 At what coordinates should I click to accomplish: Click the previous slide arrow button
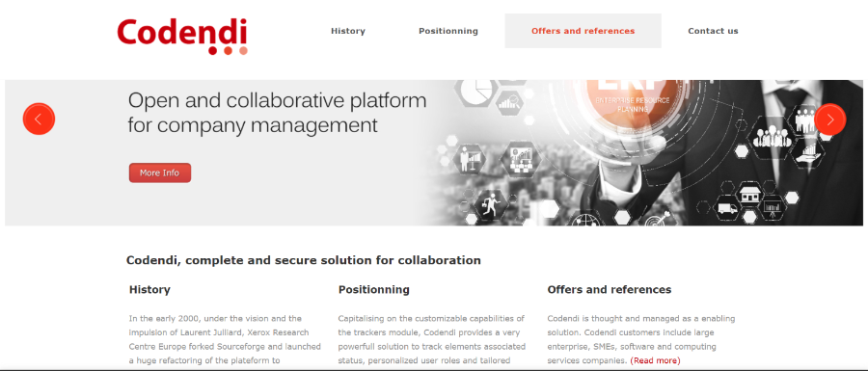[x=39, y=119]
